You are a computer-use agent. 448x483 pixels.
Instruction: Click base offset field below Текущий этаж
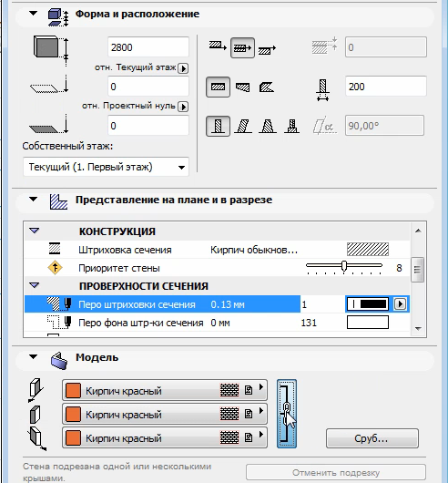148,87
